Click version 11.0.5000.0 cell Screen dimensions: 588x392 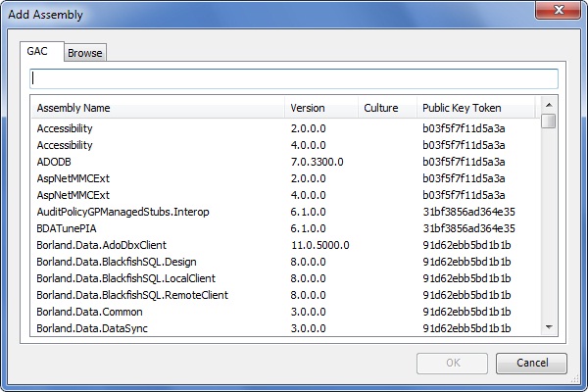click(319, 245)
